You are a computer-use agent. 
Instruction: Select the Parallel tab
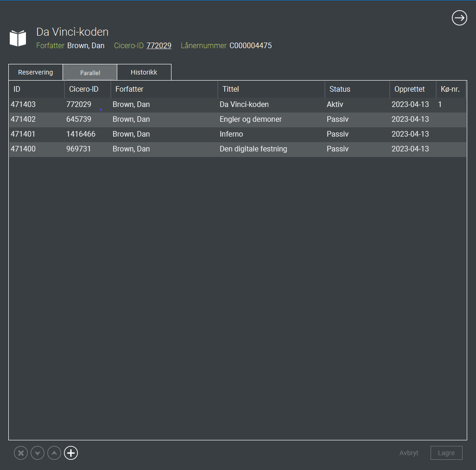tap(90, 73)
